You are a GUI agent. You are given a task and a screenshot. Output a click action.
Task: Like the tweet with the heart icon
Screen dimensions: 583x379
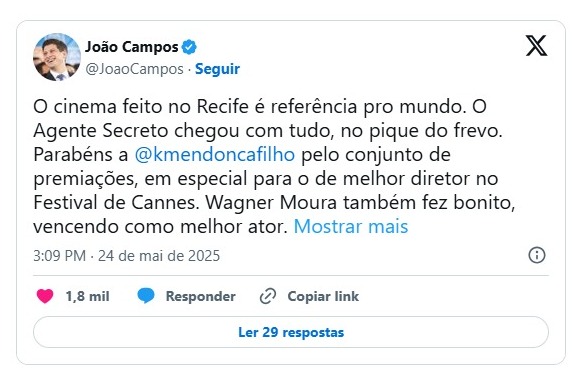pyautogui.click(x=45, y=296)
